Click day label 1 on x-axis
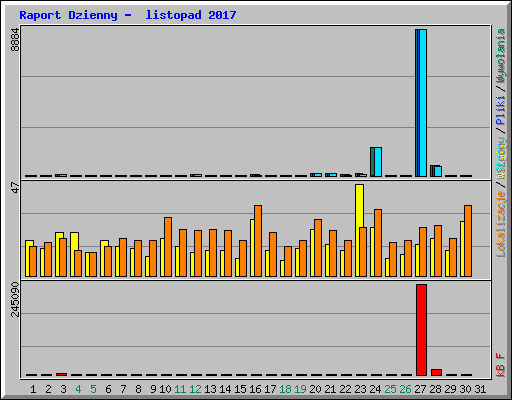This screenshot has height=400, width=512. tap(33, 389)
